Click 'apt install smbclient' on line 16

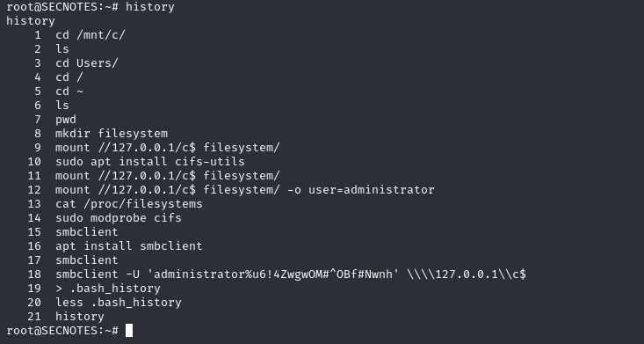click(129, 246)
